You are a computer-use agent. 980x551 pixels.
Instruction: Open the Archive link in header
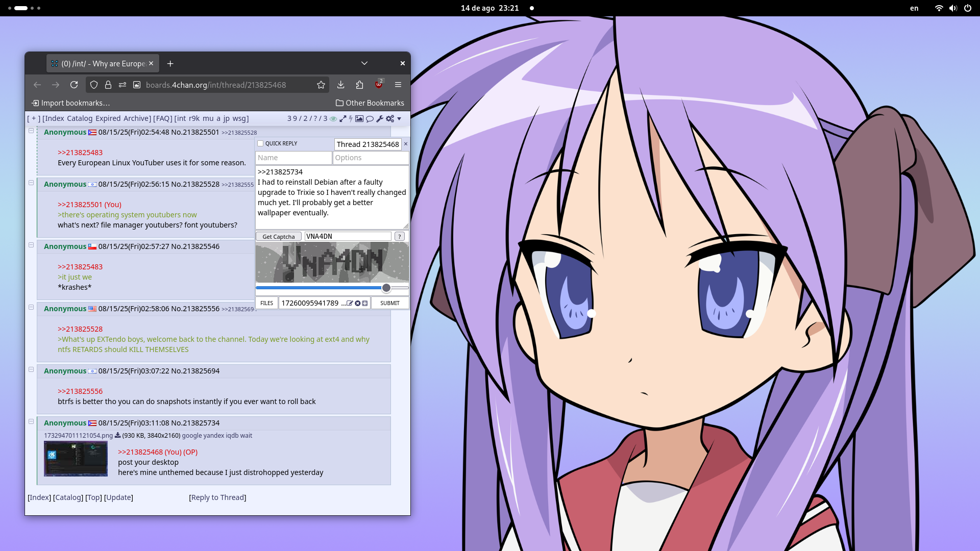136,118
